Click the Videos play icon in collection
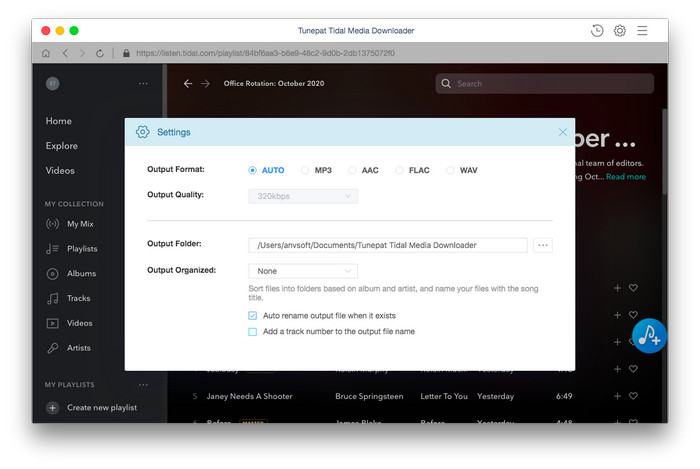Image resolution: width=700 pixels, height=469 pixels. coord(52,323)
